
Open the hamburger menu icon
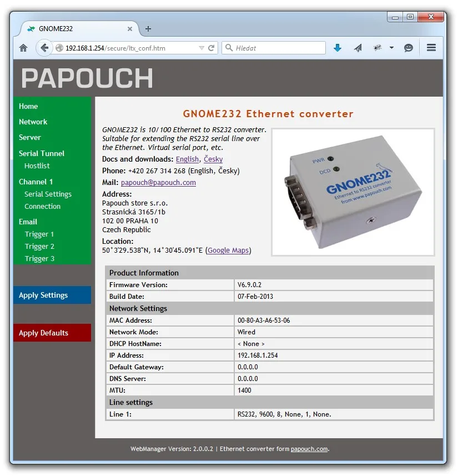click(x=431, y=47)
